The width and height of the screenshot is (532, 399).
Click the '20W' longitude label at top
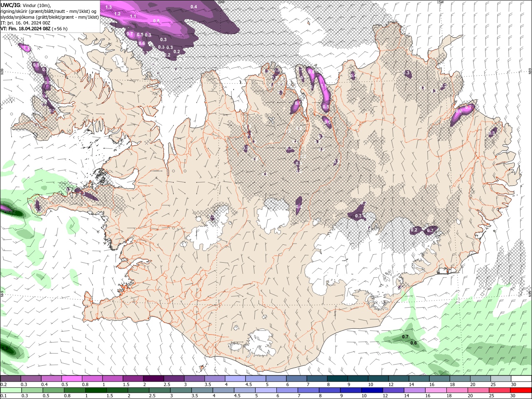pos(221,2)
